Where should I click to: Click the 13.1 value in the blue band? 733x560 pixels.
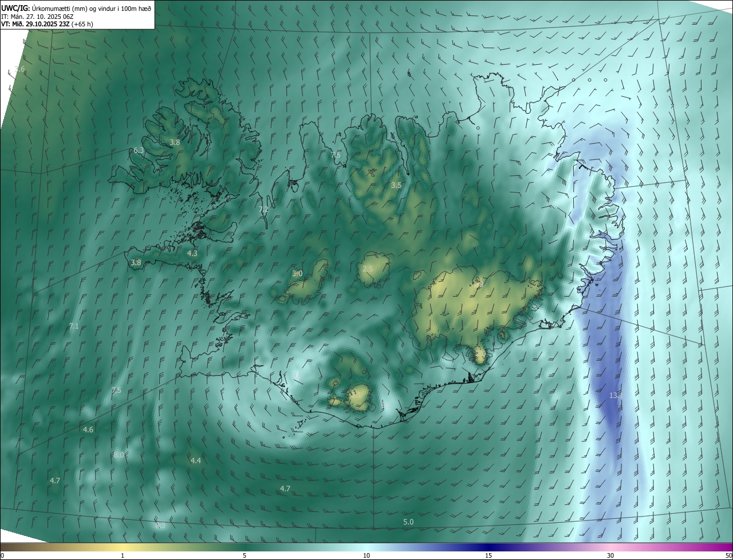point(616,396)
